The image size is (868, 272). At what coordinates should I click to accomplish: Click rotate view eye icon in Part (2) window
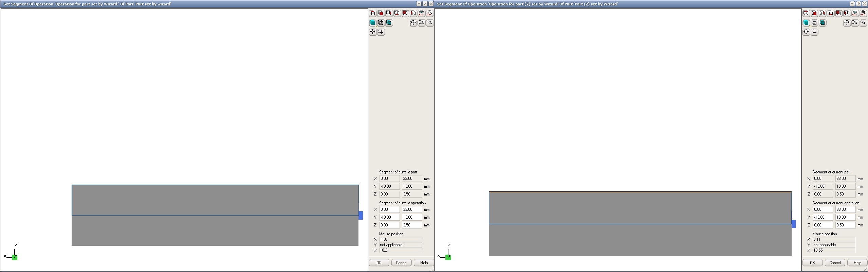pos(855,13)
